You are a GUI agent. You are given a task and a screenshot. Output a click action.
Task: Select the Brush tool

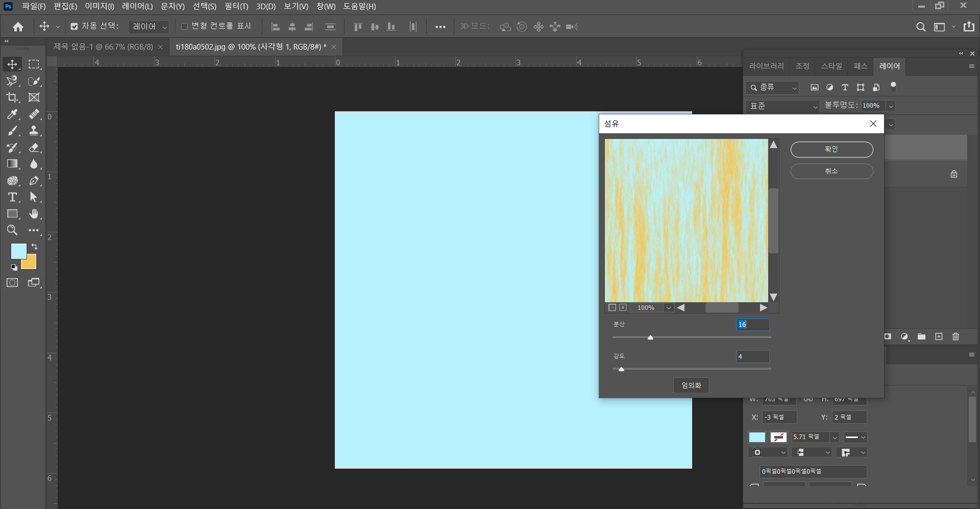[x=12, y=131]
